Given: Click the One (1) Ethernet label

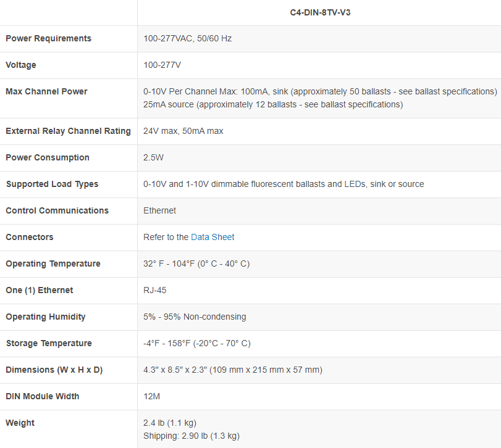Looking at the screenshot, I should click(40, 290).
